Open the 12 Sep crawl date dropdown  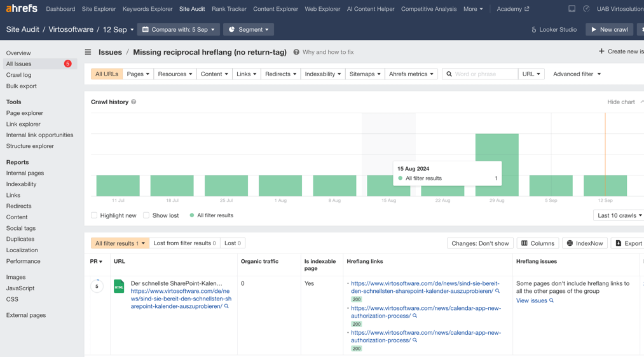click(118, 30)
